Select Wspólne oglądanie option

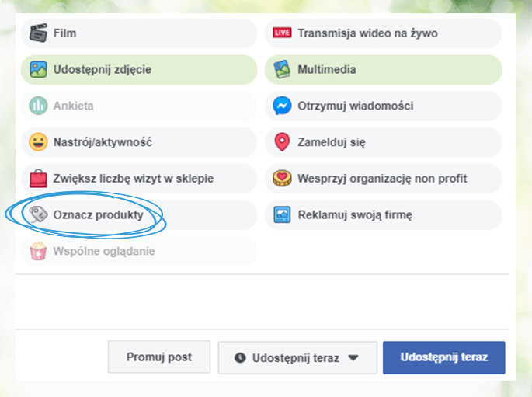[139, 251]
